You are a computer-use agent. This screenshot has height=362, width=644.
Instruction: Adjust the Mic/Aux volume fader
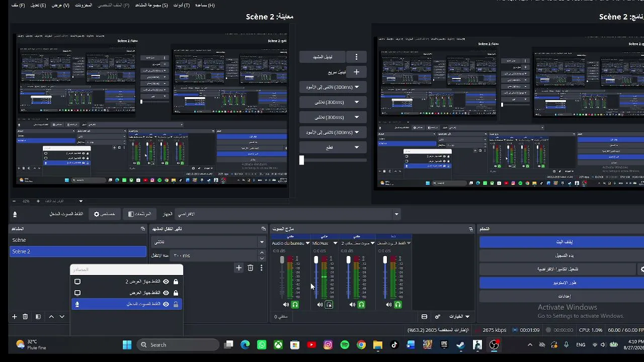click(316, 260)
